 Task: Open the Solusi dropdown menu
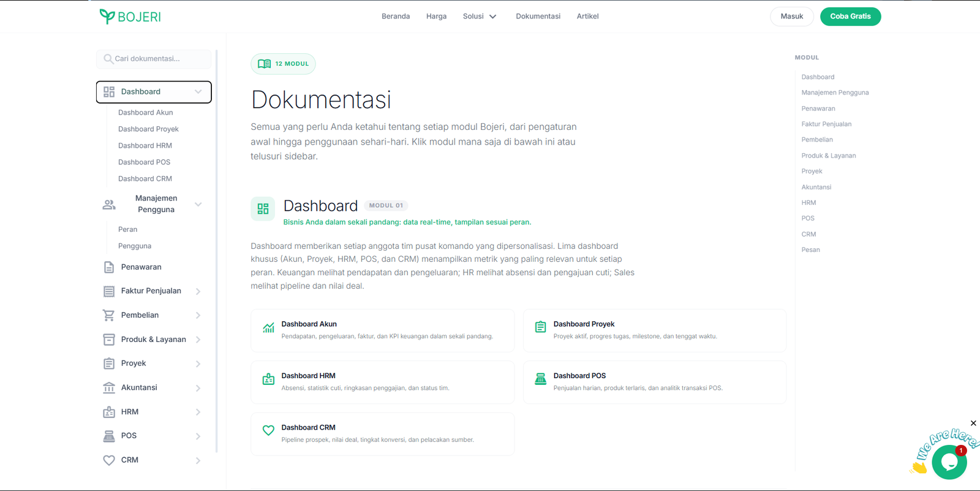click(x=480, y=17)
